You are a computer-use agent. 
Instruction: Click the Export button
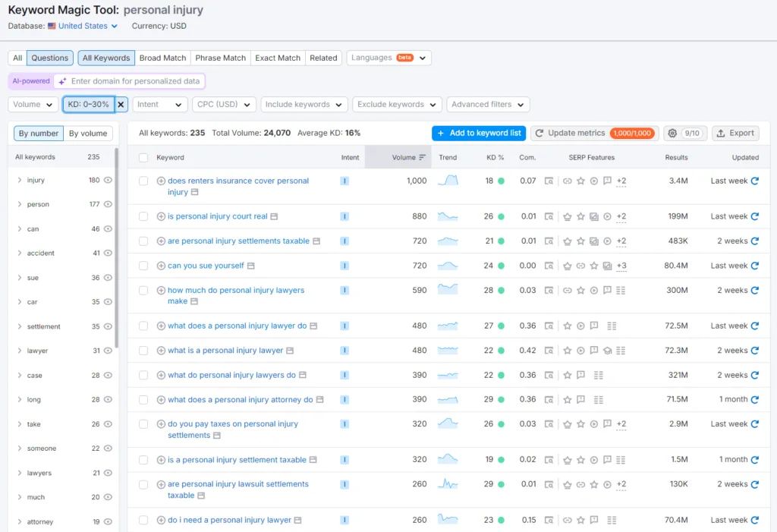click(x=735, y=133)
